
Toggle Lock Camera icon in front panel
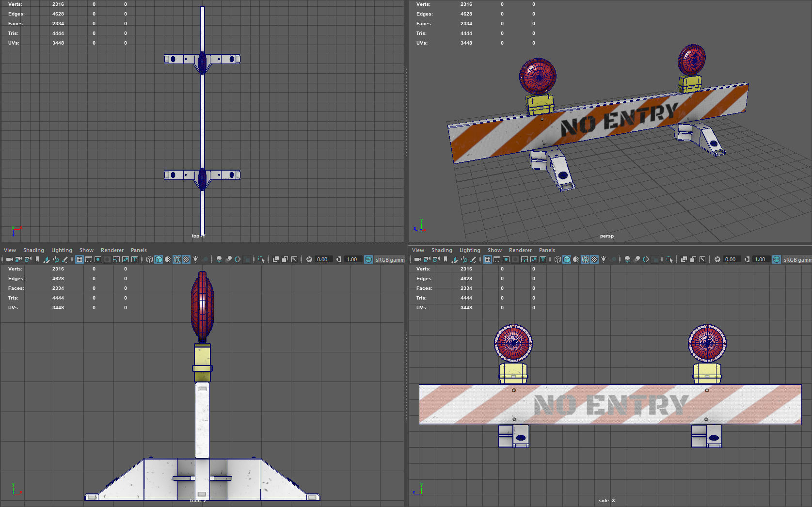tap(18, 259)
